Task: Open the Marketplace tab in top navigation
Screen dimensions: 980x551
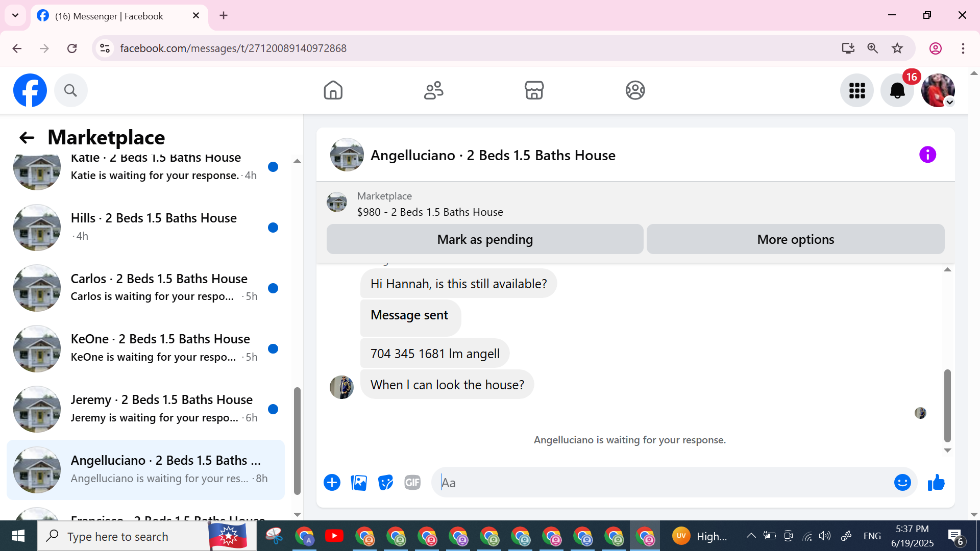Action: click(534, 90)
